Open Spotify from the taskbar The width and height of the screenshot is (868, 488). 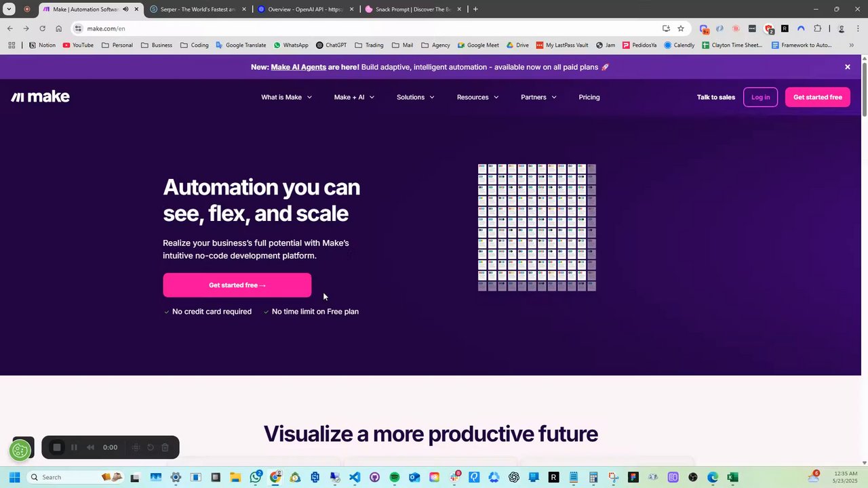395,478
